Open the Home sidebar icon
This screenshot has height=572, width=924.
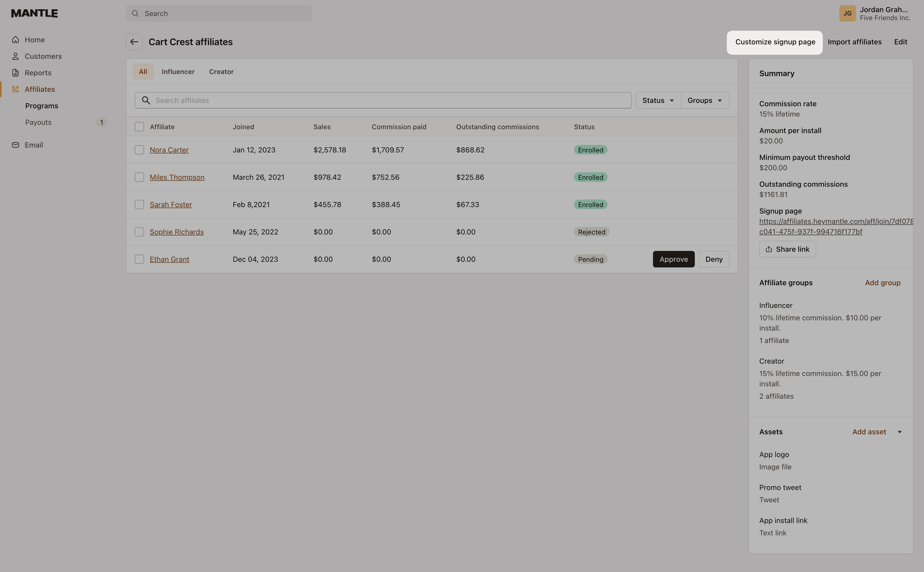15,39
